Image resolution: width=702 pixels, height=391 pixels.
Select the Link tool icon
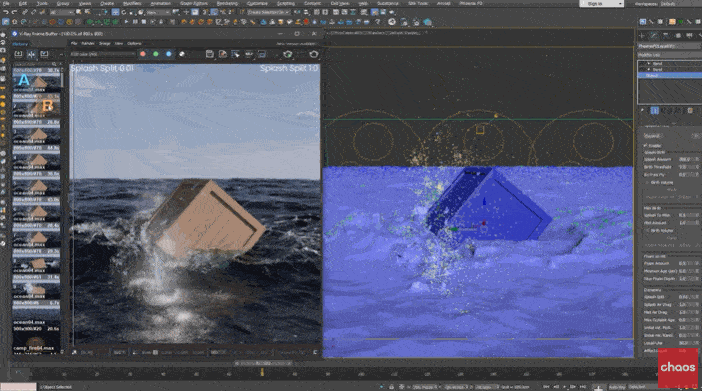(25, 12)
